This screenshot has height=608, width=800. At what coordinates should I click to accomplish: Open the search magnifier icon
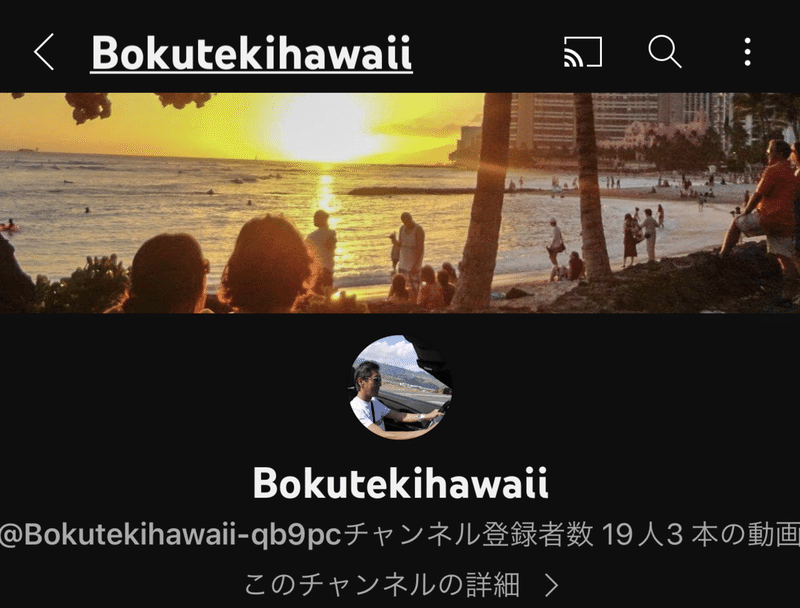point(665,52)
